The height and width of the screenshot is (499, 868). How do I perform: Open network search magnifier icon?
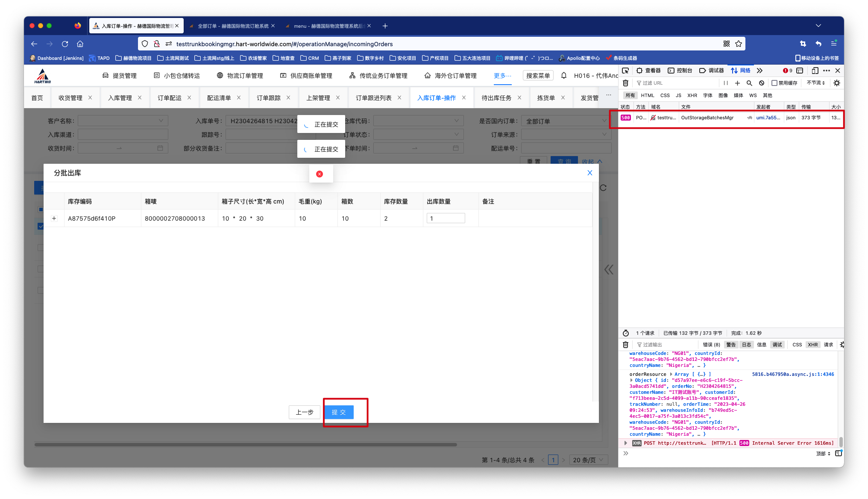tap(749, 83)
